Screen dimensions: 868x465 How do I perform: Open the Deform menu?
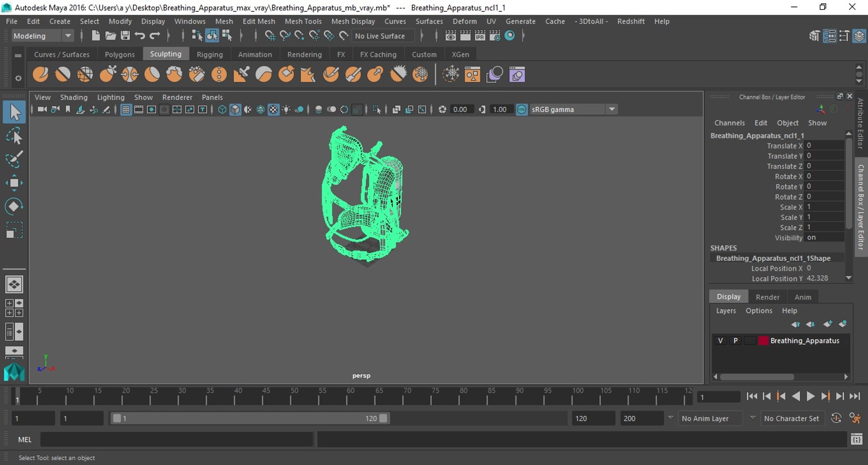tap(464, 21)
